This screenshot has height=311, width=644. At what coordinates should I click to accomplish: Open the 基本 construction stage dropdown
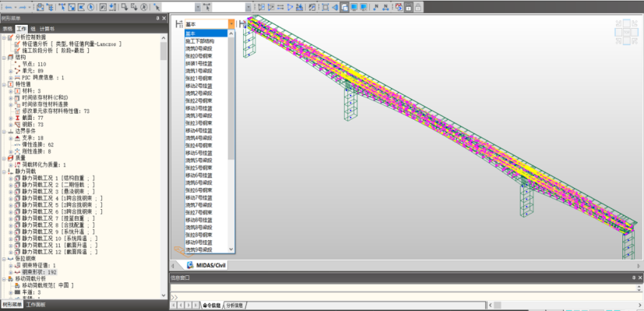[x=230, y=24]
